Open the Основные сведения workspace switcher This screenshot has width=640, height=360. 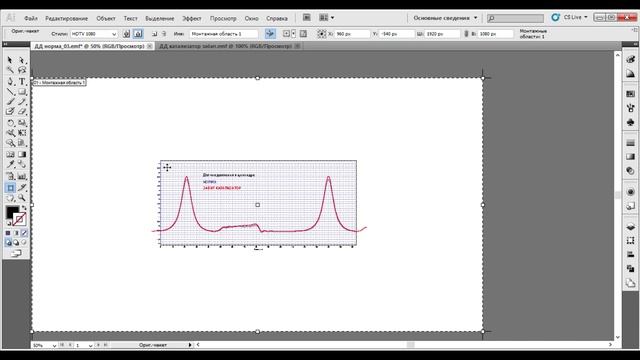point(445,18)
